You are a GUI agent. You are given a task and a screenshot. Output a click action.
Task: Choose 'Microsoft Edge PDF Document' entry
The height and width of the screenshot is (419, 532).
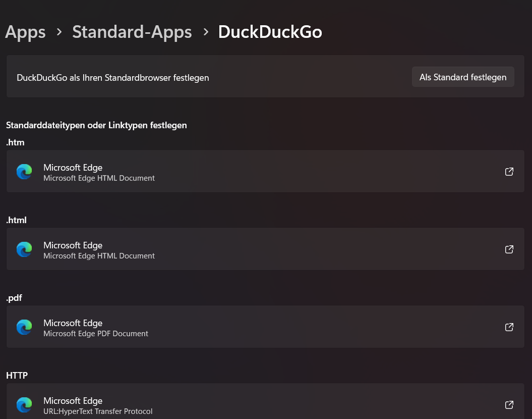pyautogui.click(x=96, y=334)
